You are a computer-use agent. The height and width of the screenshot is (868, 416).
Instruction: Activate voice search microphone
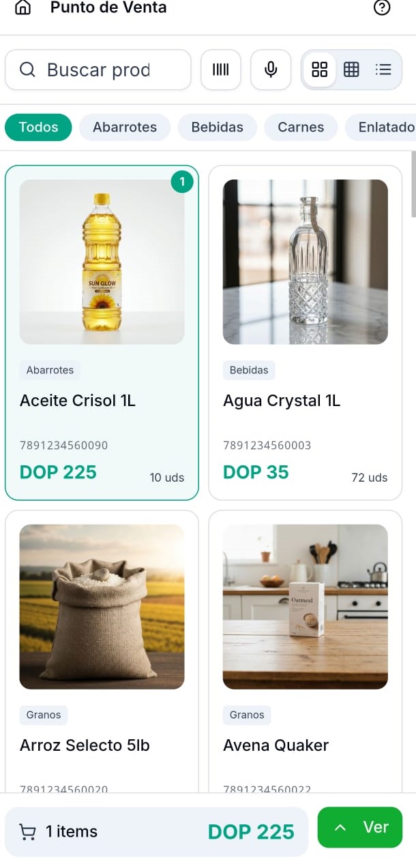click(271, 69)
